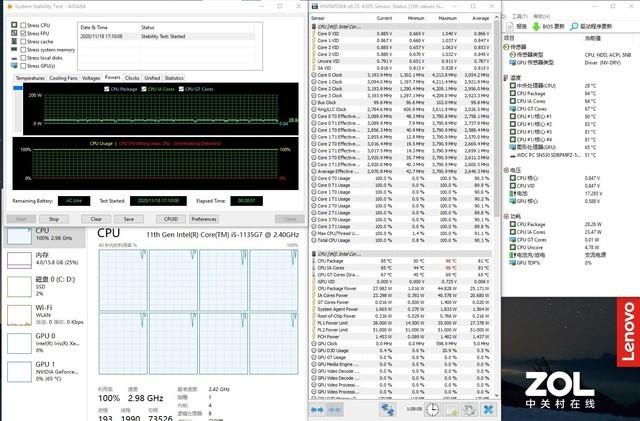Click the blue X close sensors icon
The height and width of the screenshot is (421, 640).
[487, 409]
